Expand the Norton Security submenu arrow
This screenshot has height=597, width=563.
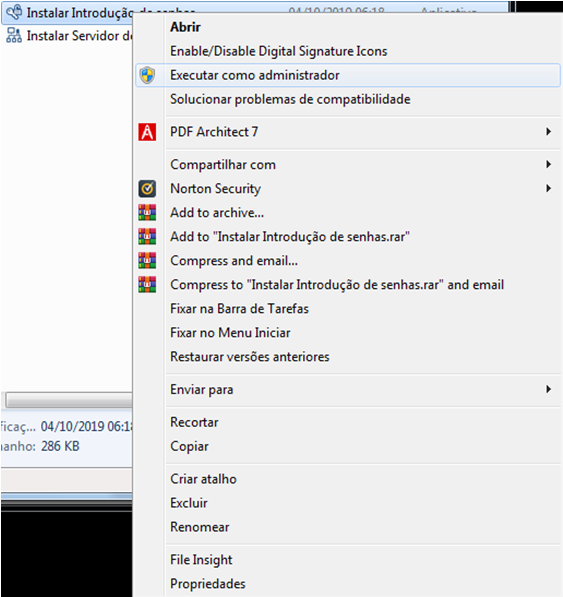549,188
